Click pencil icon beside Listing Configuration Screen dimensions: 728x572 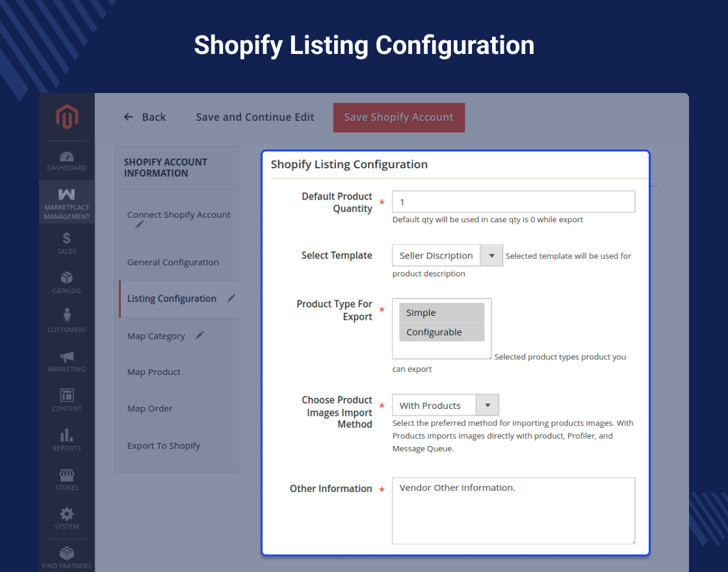231,298
